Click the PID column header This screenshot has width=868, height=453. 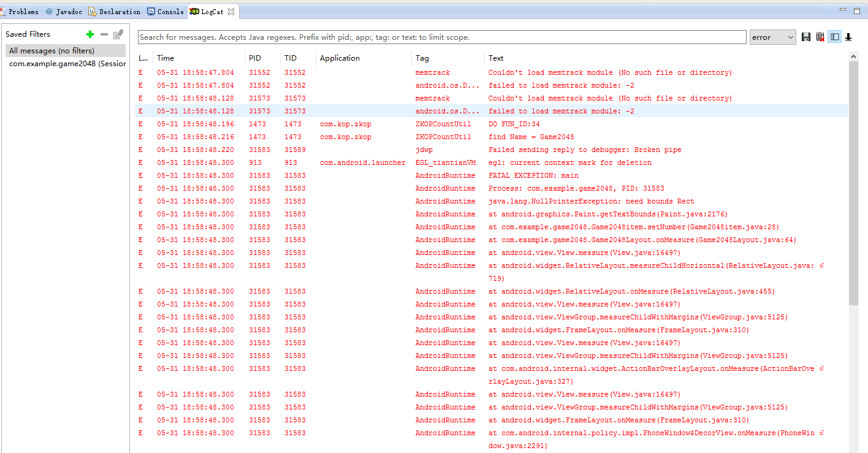(x=262, y=58)
